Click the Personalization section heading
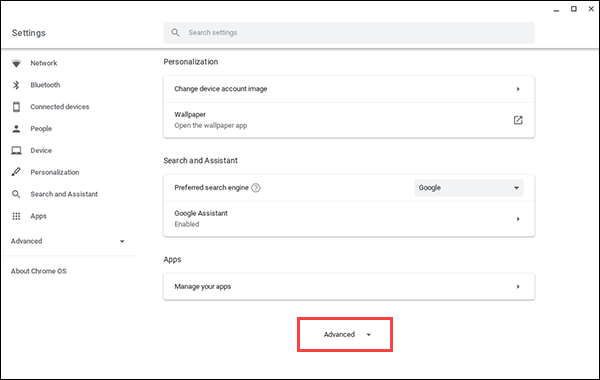 191,62
